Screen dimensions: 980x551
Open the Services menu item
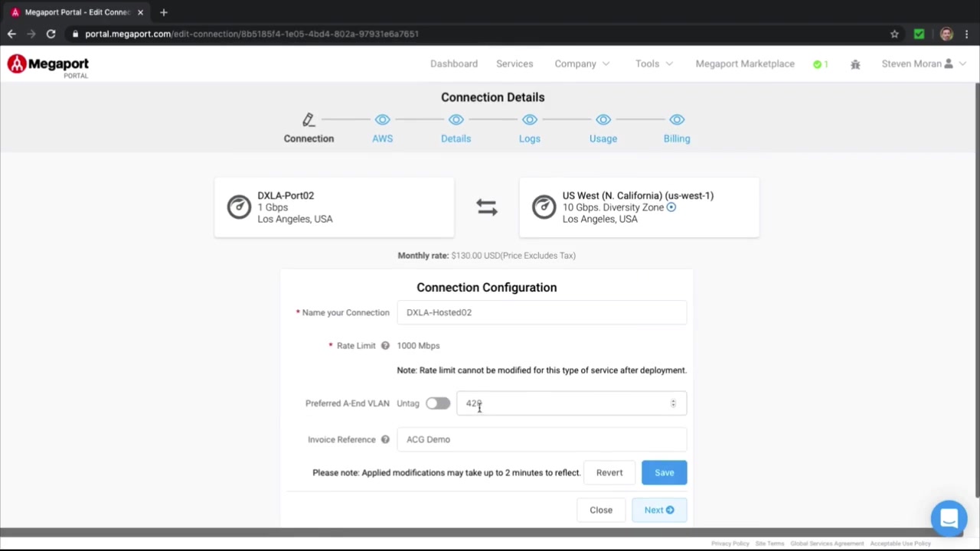coord(514,64)
